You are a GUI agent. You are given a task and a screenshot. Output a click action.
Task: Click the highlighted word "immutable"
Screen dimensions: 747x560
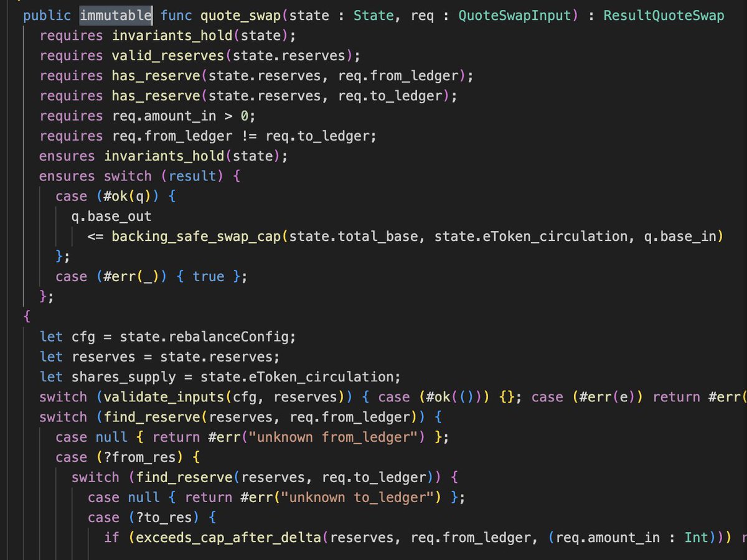tap(116, 16)
